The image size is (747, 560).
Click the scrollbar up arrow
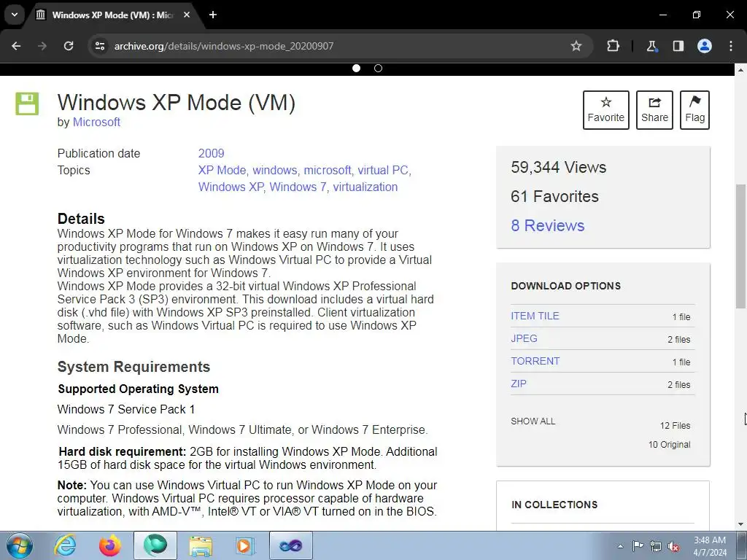740,71
